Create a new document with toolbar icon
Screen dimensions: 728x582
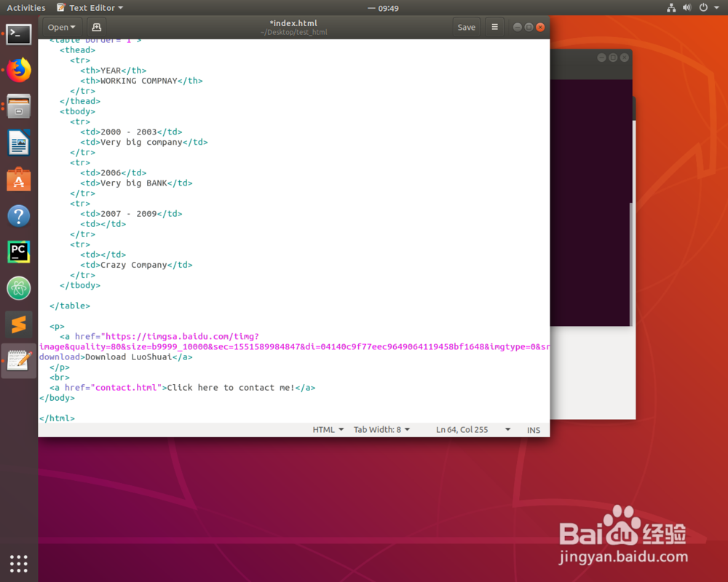97,28
